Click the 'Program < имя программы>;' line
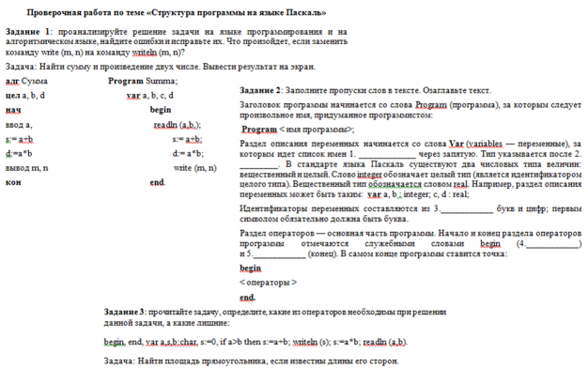 (298, 130)
